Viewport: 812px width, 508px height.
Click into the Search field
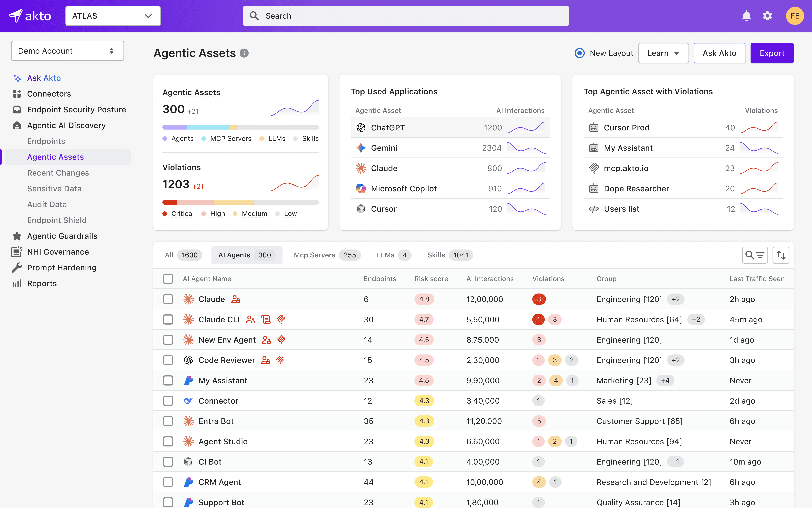click(x=406, y=16)
